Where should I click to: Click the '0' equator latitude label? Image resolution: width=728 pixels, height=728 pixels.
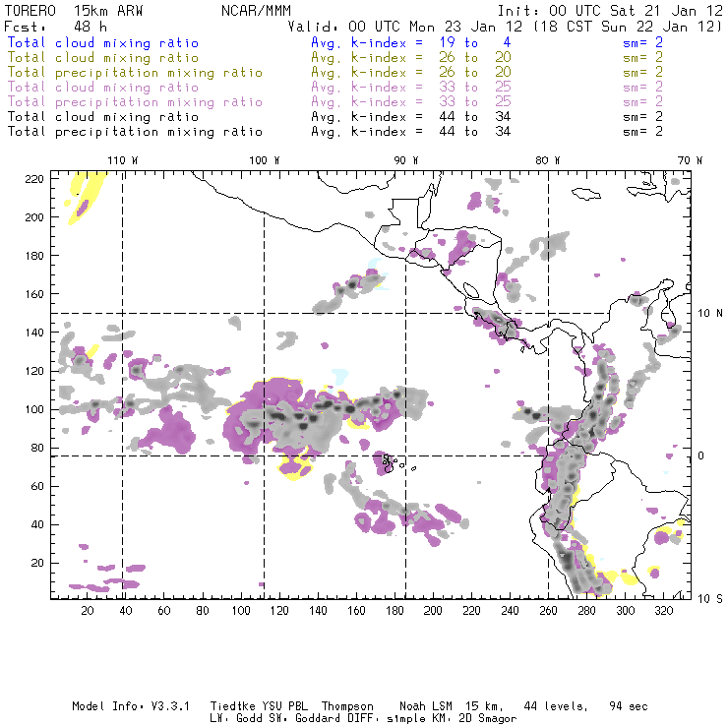701,455
